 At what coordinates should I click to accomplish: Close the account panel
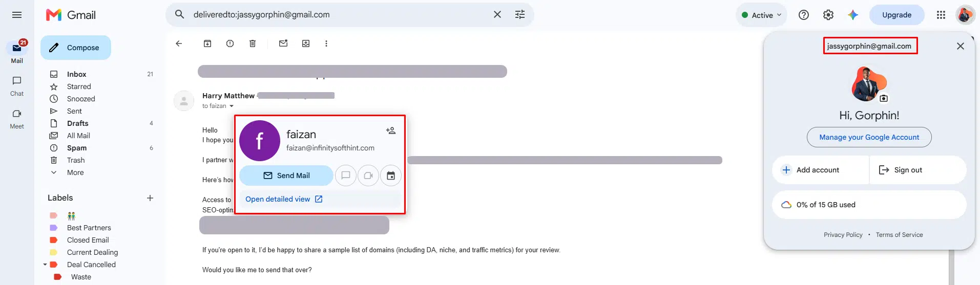961,46
